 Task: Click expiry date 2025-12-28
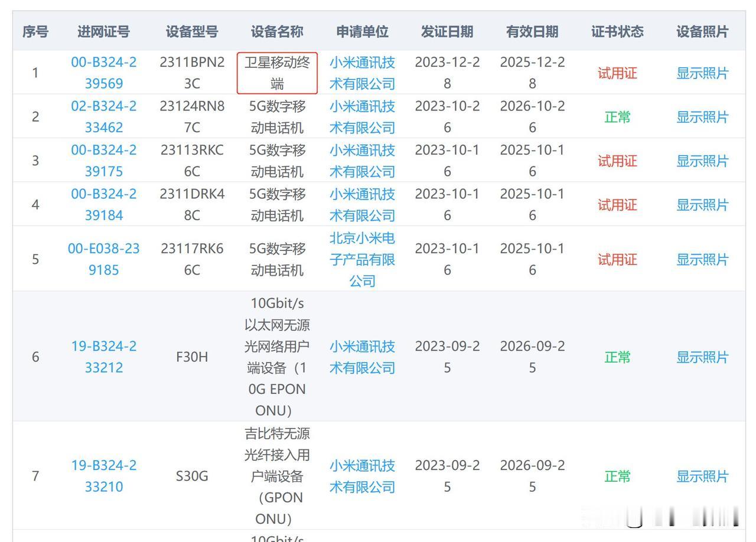tap(532, 73)
